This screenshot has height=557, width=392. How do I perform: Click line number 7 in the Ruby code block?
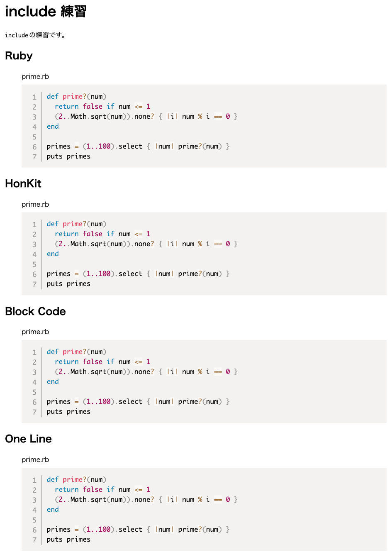tap(34, 157)
